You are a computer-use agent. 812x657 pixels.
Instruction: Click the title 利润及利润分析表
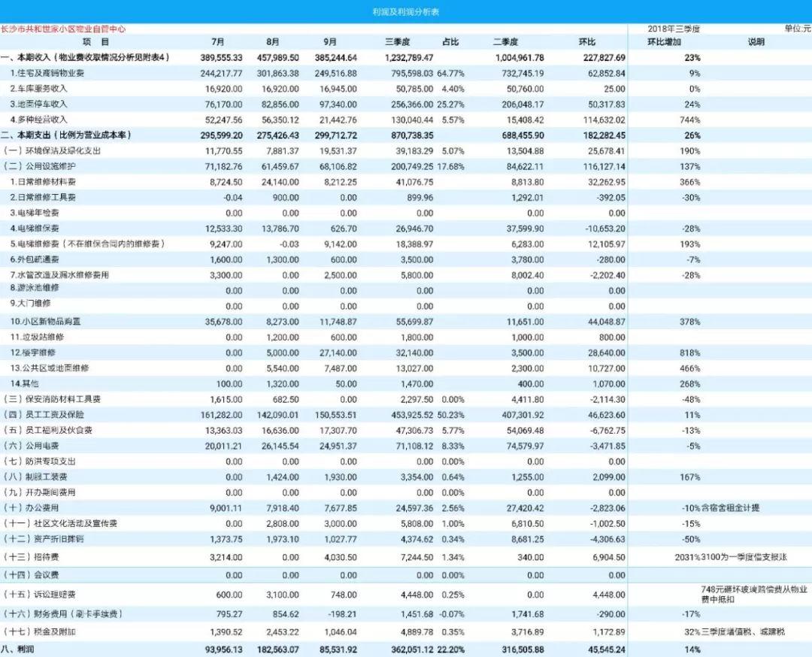[406, 12]
